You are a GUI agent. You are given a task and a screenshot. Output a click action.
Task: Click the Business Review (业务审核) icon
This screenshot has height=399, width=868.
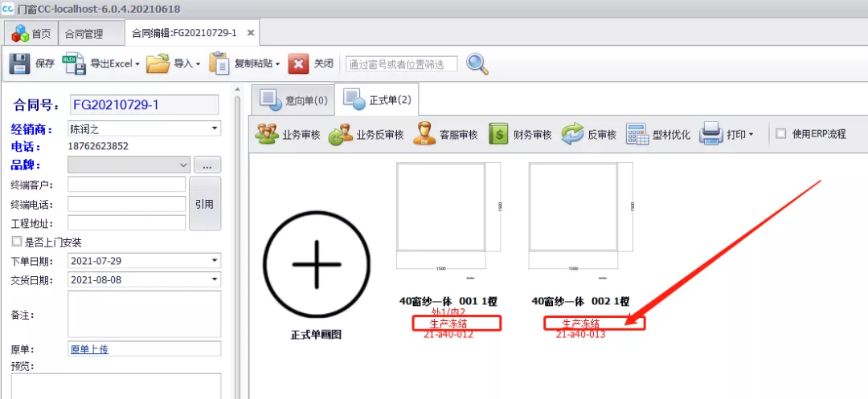267,134
